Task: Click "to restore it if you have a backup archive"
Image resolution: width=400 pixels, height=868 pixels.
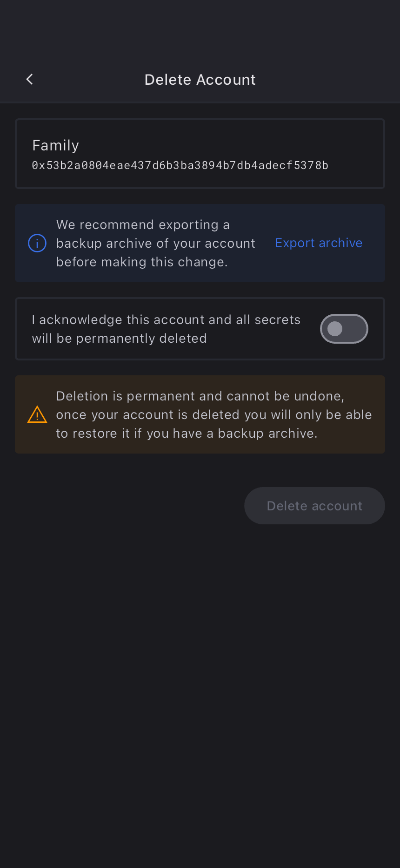Action: tap(187, 434)
